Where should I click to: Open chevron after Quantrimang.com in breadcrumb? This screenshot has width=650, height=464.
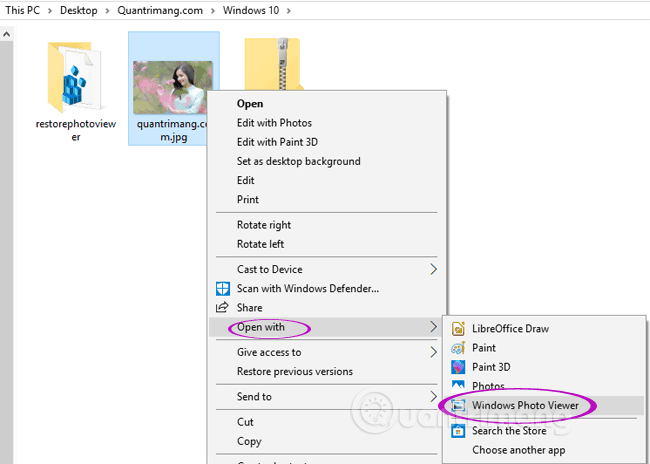pyautogui.click(x=213, y=11)
